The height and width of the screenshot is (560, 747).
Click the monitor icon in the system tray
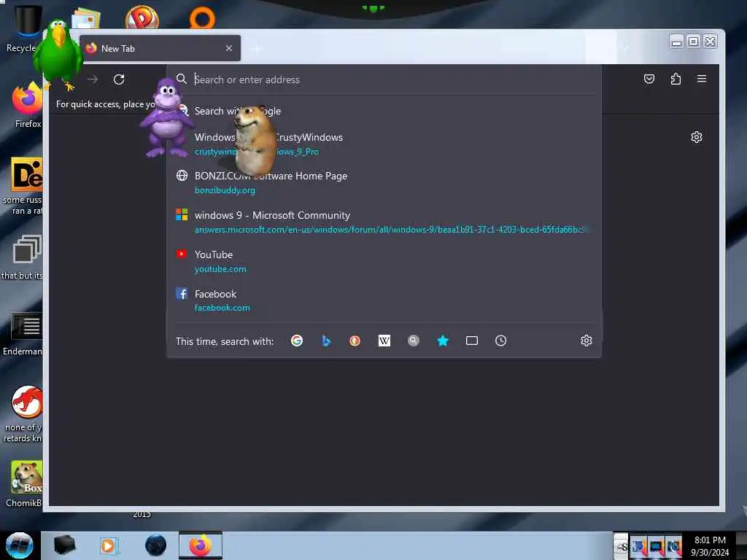(x=656, y=547)
